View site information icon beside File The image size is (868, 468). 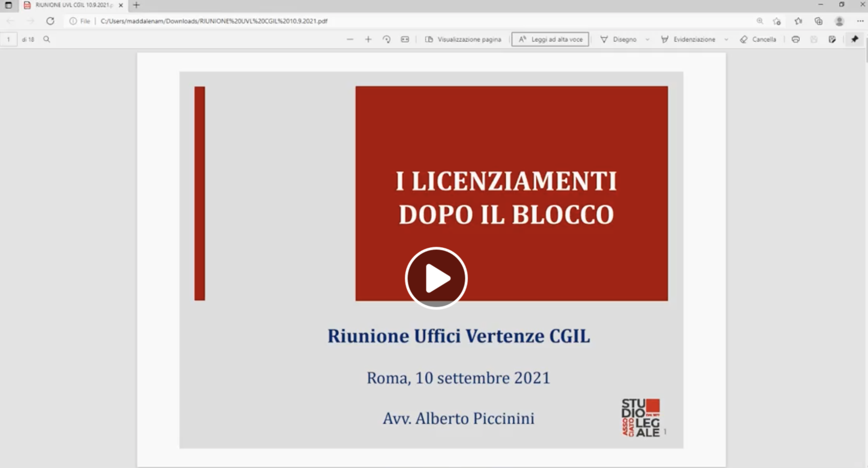73,21
